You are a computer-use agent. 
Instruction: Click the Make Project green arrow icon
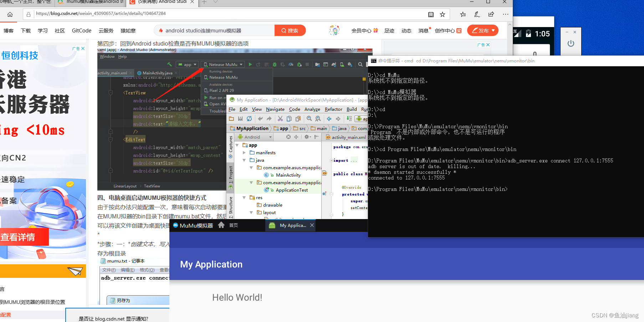[x=349, y=119]
